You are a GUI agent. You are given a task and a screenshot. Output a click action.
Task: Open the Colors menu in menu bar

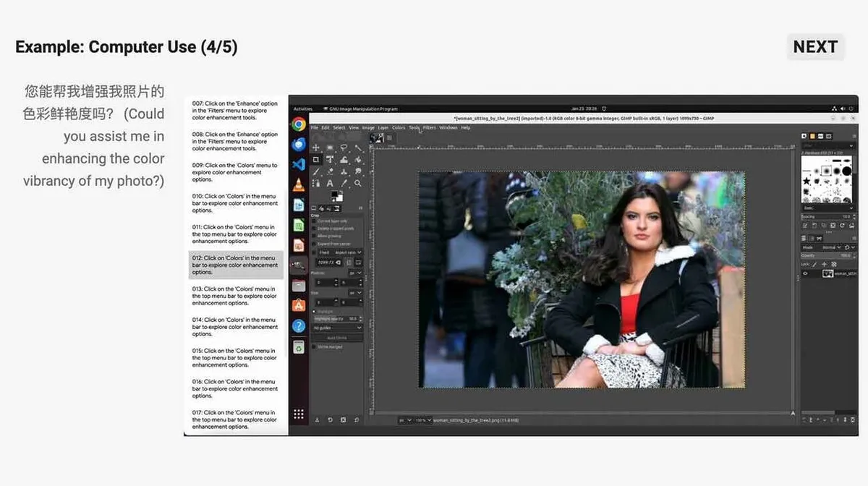coord(399,127)
